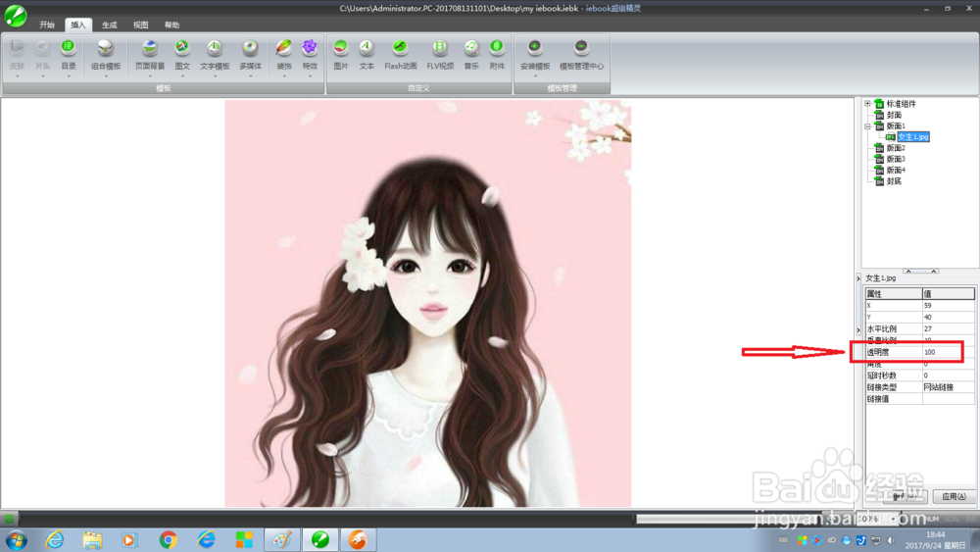Select the 版面2 tree item
This screenshot has height=552, width=980.
coord(895,148)
